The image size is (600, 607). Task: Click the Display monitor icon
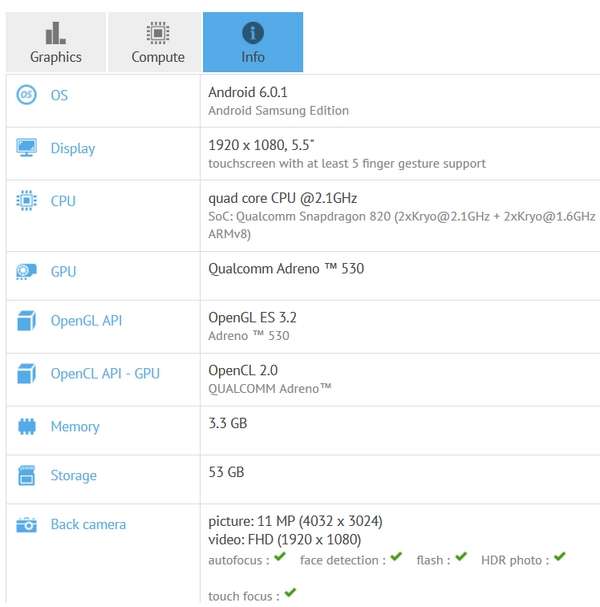26,148
